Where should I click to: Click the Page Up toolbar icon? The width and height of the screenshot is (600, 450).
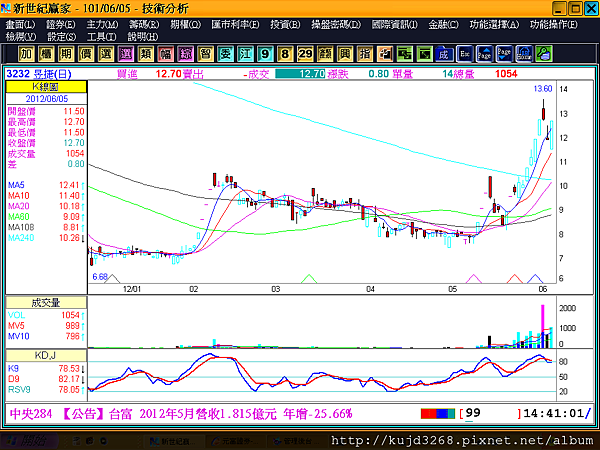(x=484, y=54)
